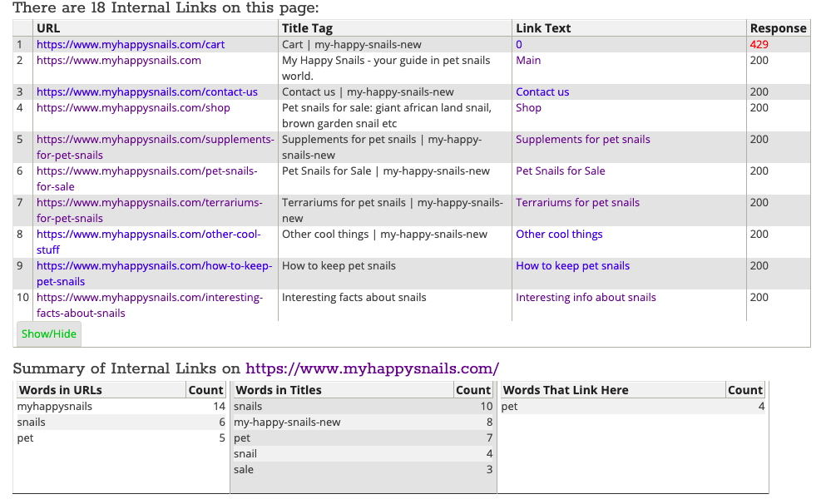Screen dimensions: 826x504
Task: Click the 'Words in Titles' header
Action: (x=343, y=390)
